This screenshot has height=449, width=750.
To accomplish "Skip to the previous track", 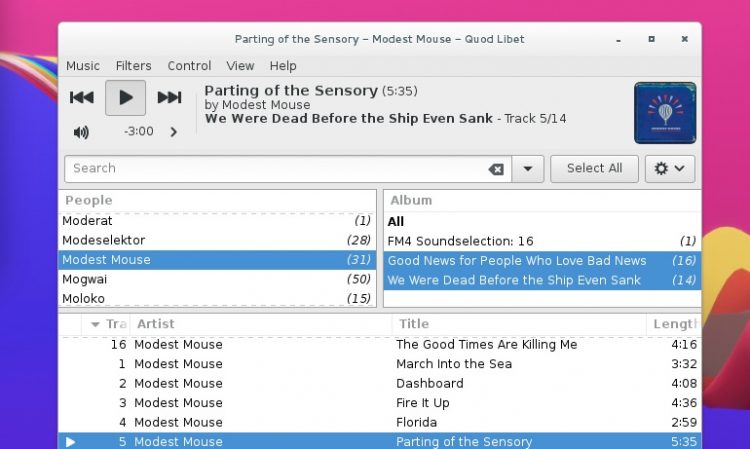I will tap(82, 98).
